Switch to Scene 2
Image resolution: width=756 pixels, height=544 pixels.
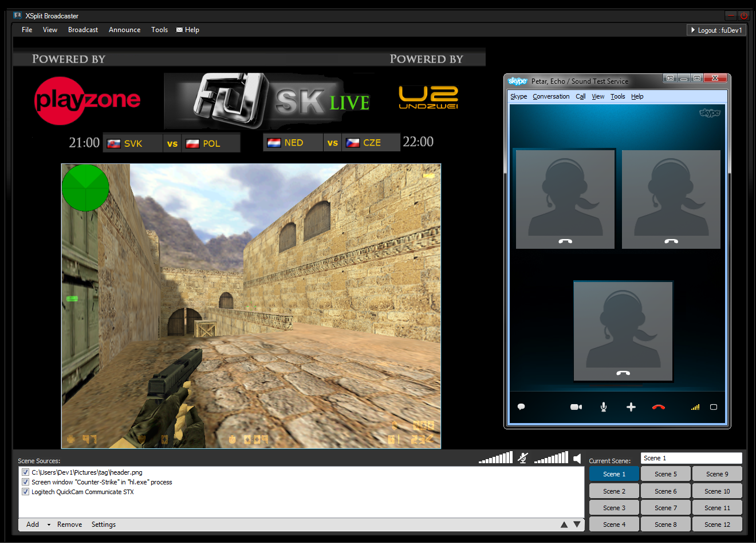[614, 491]
